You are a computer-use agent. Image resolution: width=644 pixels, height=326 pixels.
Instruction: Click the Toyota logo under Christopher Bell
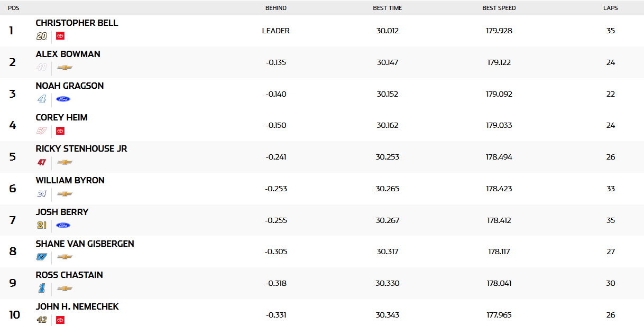[x=60, y=36]
